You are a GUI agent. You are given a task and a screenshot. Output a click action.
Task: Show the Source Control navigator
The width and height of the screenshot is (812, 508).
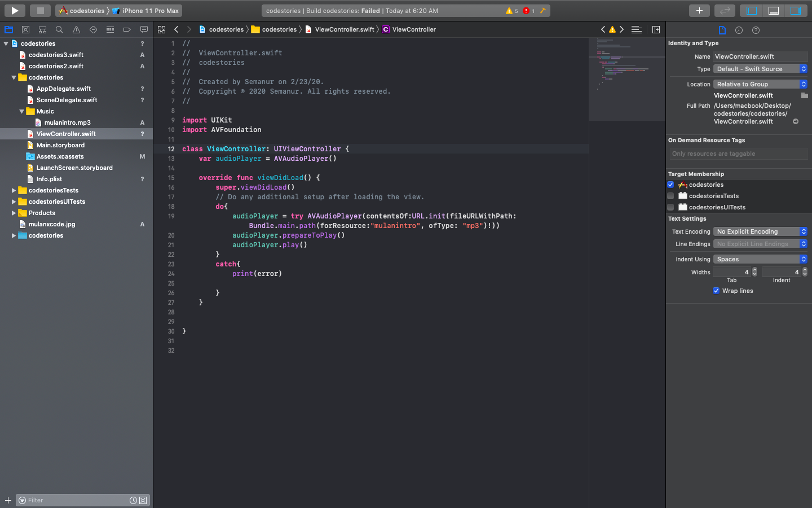(25, 29)
